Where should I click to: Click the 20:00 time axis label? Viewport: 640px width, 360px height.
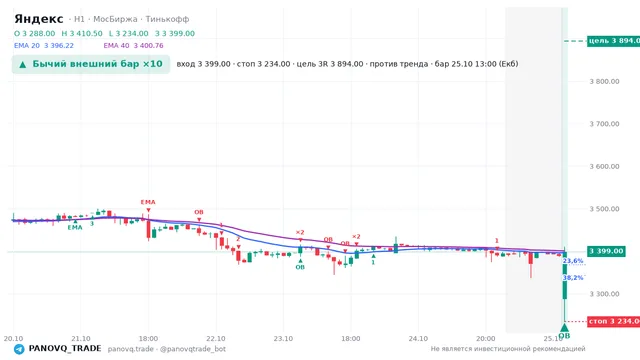coord(486,338)
